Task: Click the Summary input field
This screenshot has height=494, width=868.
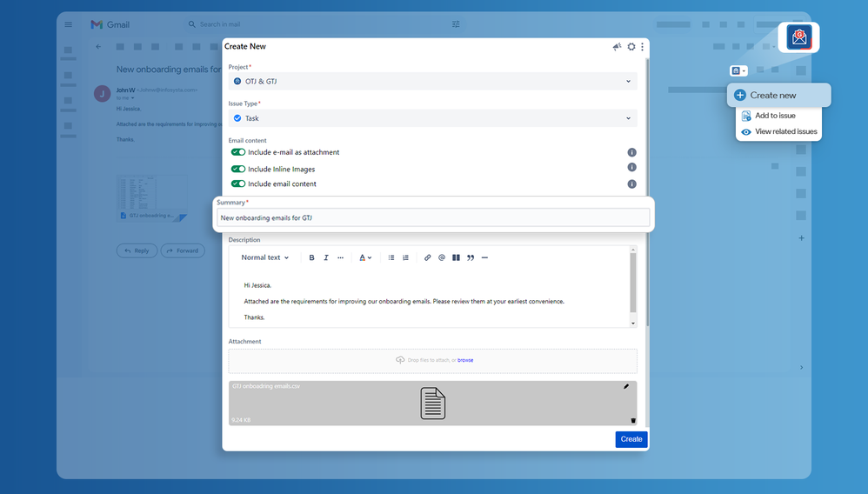Action: point(433,217)
